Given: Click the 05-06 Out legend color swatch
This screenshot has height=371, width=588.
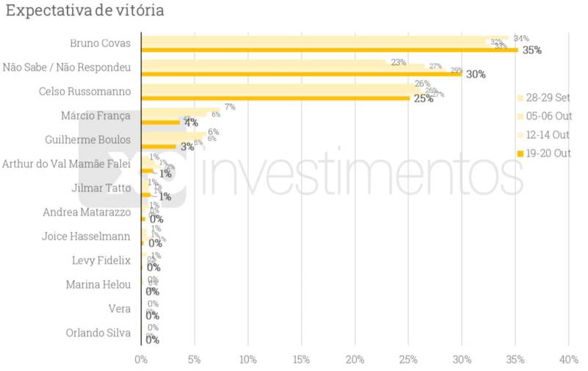Looking at the screenshot, I should click(x=520, y=116).
